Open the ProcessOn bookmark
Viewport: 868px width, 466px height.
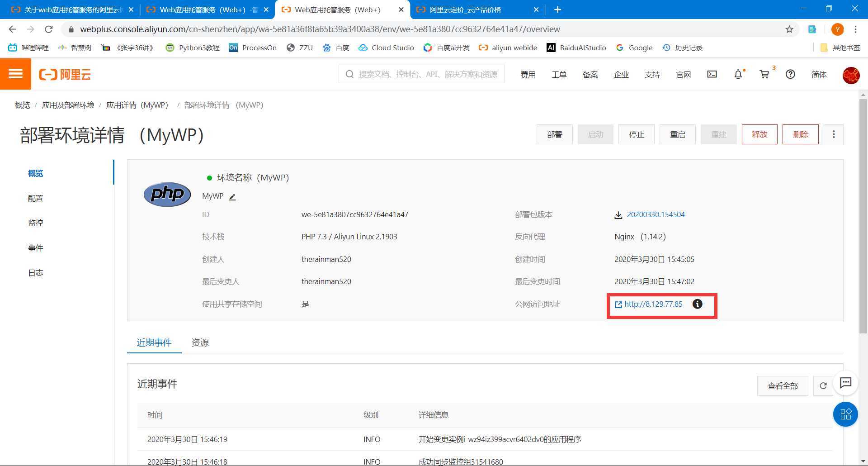[252, 48]
